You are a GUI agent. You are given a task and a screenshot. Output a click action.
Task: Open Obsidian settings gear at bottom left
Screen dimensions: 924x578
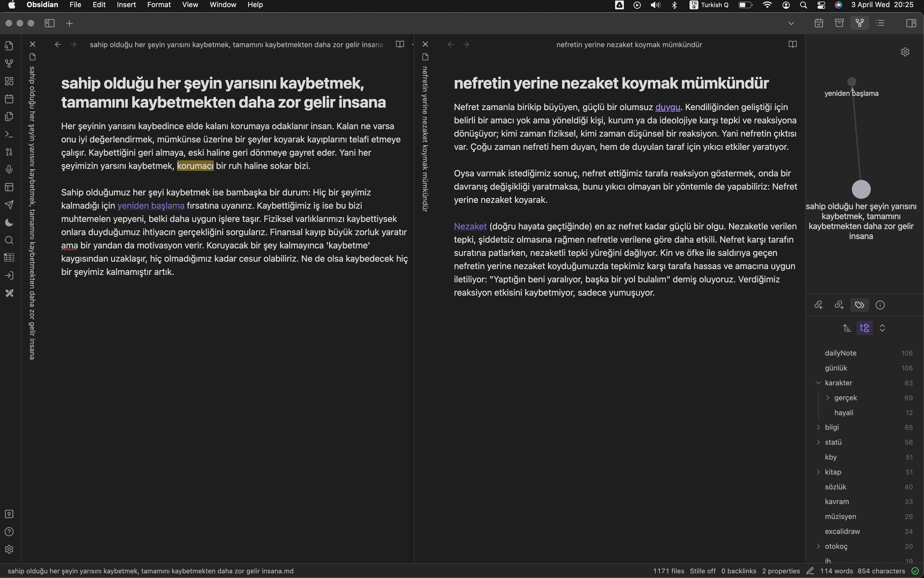pos(9,549)
